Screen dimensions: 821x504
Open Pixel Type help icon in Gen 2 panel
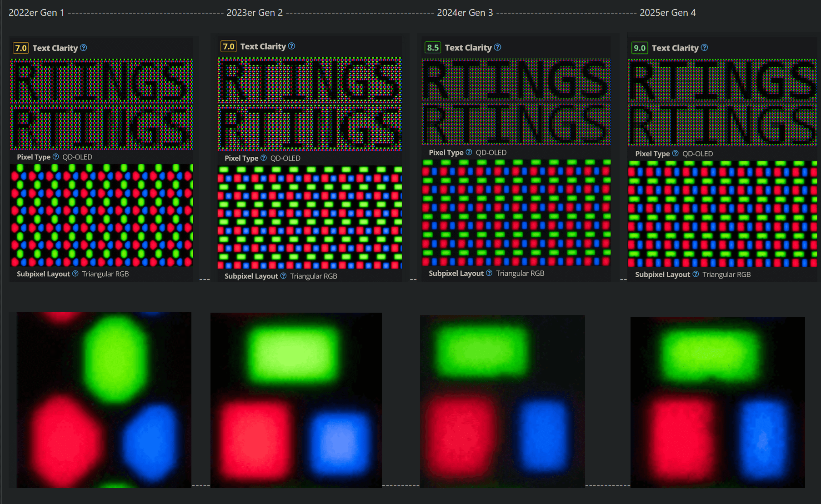(264, 158)
